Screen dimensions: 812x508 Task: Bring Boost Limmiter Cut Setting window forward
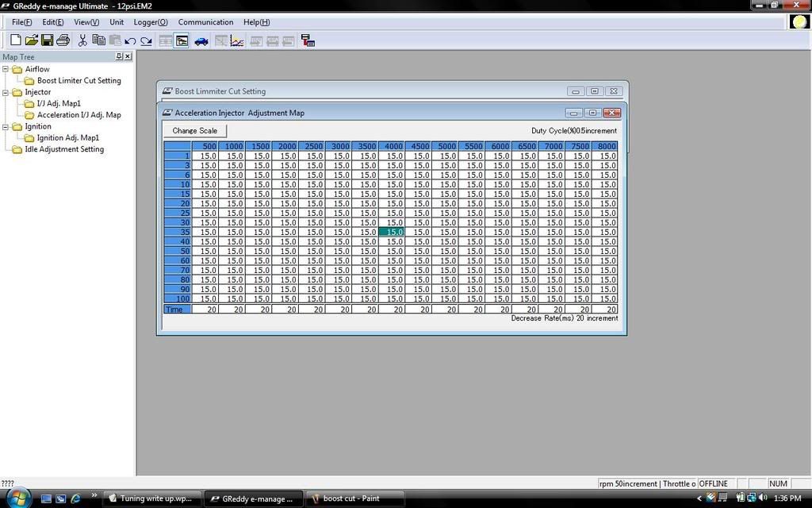tap(362, 91)
